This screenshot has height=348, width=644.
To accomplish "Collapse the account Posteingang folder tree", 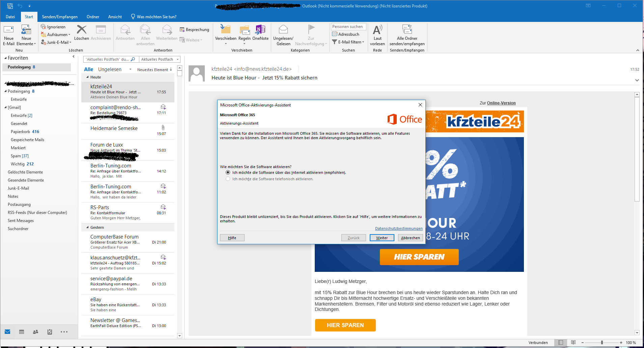I will point(5,91).
